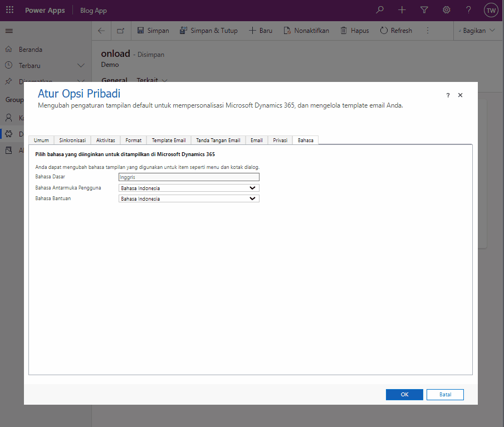Viewport: 504px width, 427px height.
Task: Click the Refresh command
Action: point(396,31)
